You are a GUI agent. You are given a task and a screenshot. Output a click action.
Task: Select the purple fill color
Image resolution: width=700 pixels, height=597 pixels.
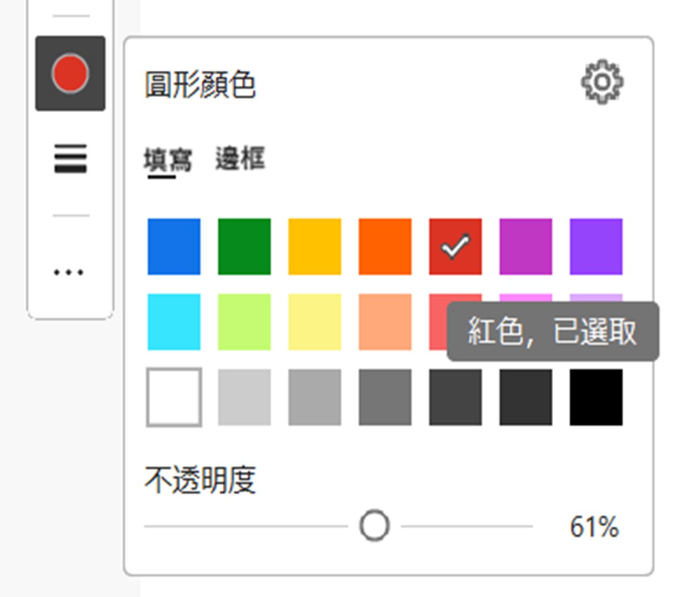click(595, 245)
